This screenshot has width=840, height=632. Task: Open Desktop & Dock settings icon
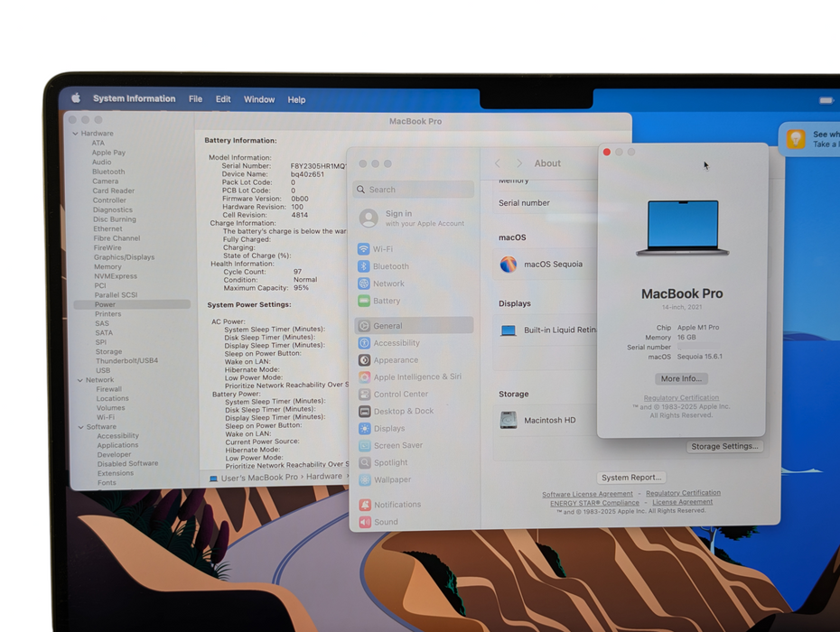(x=365, y=412)
